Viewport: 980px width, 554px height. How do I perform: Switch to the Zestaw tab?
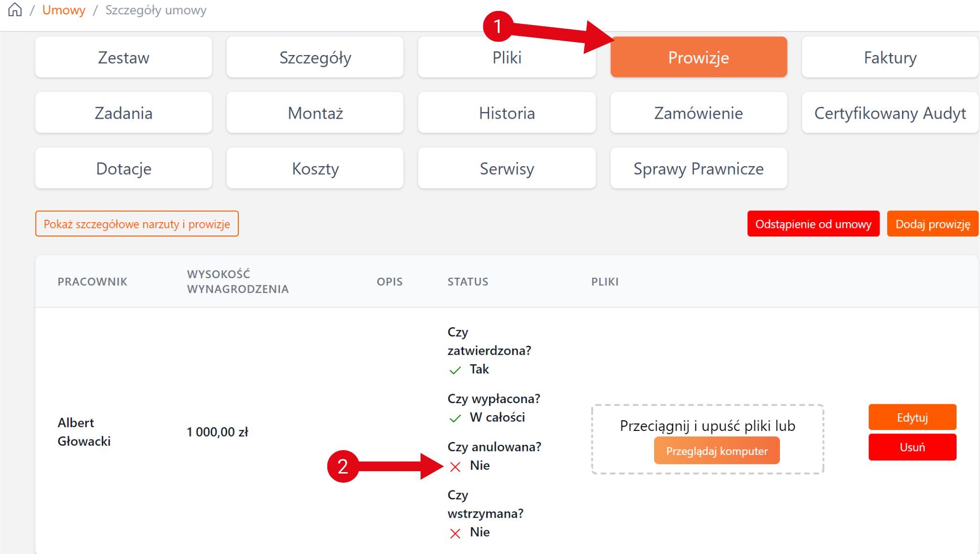coord(123,57)
